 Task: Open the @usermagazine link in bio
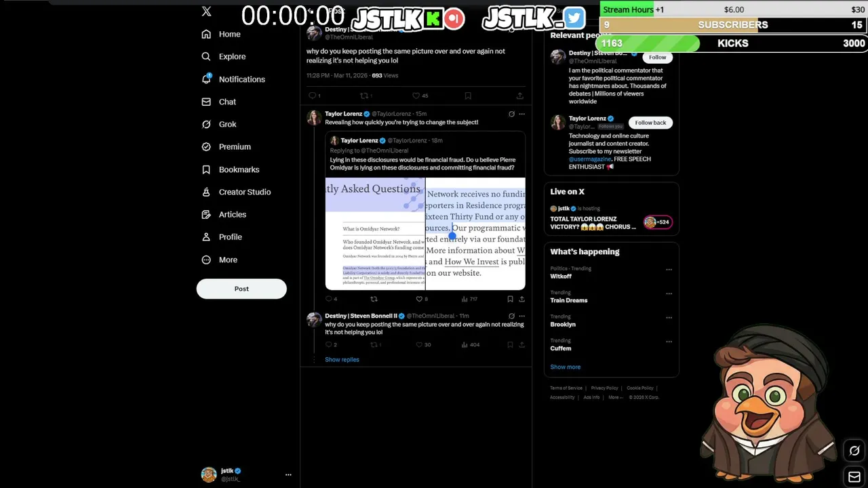[x=590, y=159]
